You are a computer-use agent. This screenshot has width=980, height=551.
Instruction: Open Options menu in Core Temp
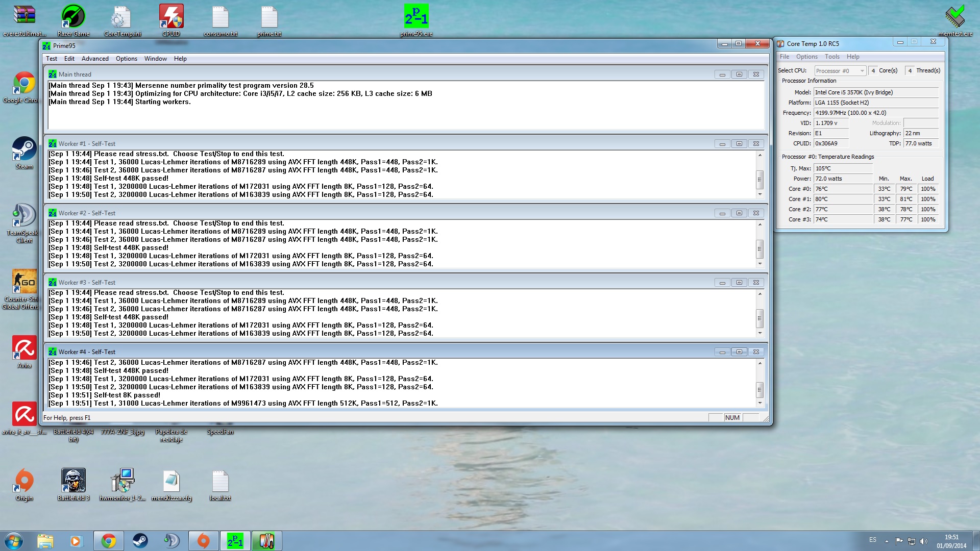click(806, 57)
